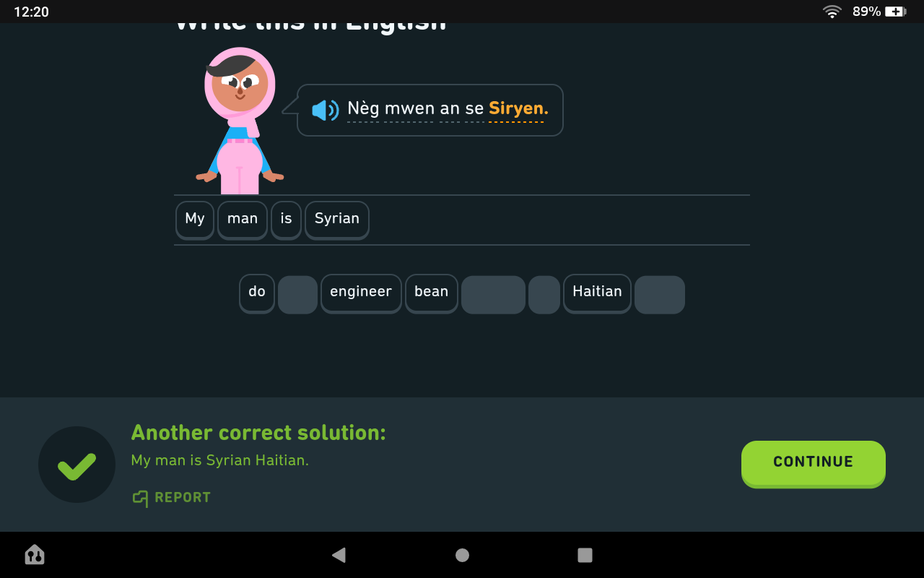
Task: Tap the Android back triangle
Action: (339, 555)
